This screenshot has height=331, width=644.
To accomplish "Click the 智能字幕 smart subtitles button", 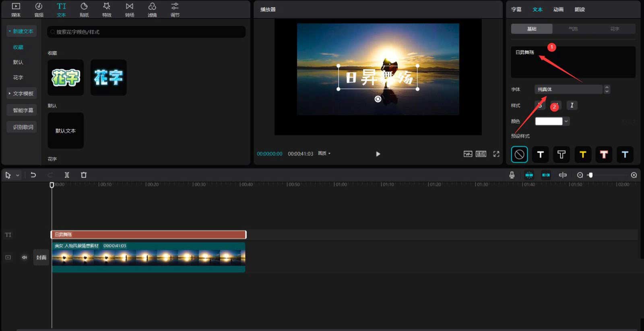I will point(23,110).
